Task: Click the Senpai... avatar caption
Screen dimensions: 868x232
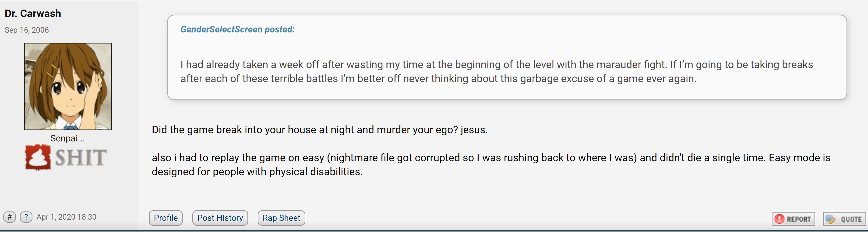Action: [67, 138]
